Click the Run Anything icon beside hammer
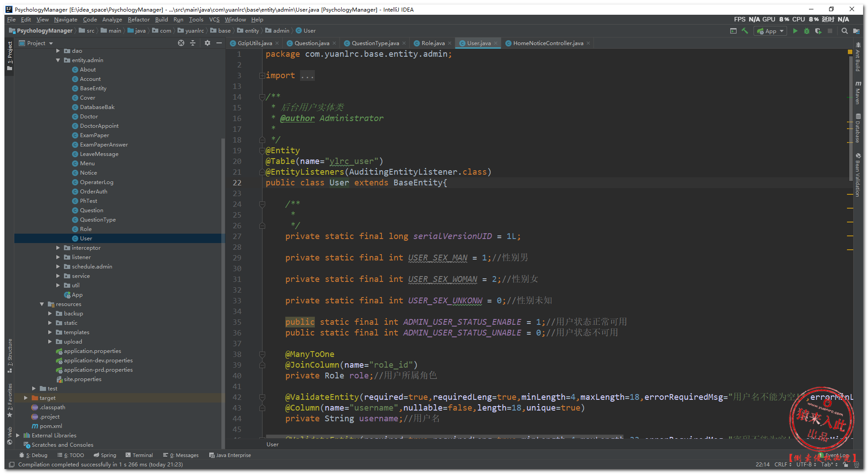Screen dimensions: 868x474 [x=733, y=31]
